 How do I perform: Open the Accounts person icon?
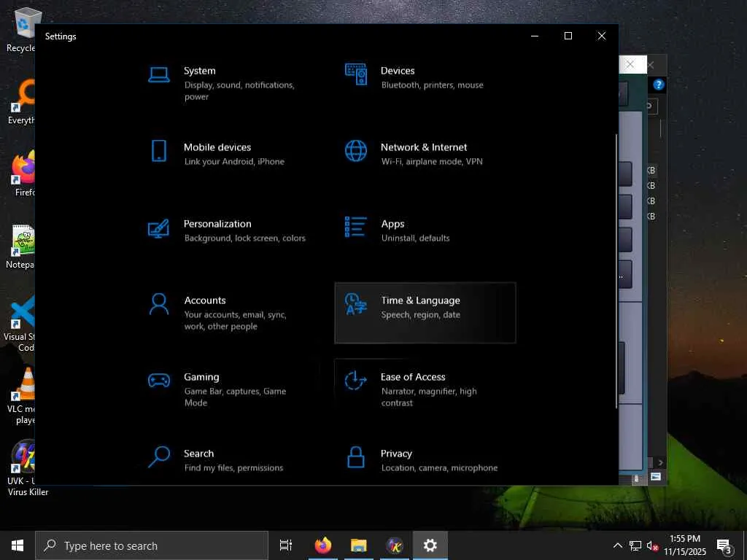(159, 304)
